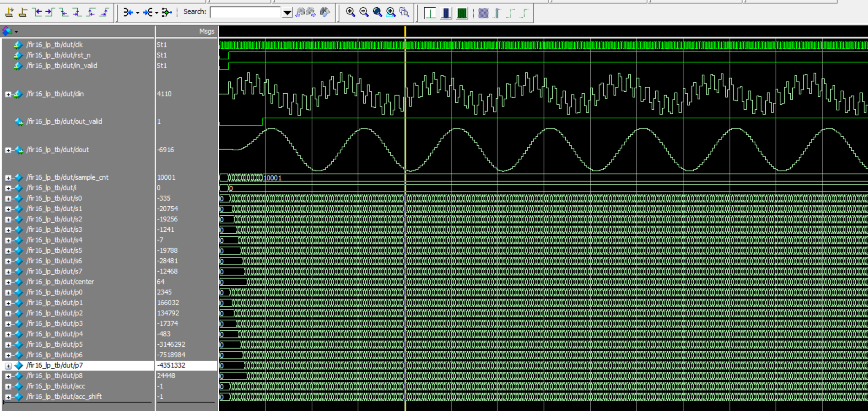
Task: Click the show cursor line toolbar icon
Action: pos(430,13)
